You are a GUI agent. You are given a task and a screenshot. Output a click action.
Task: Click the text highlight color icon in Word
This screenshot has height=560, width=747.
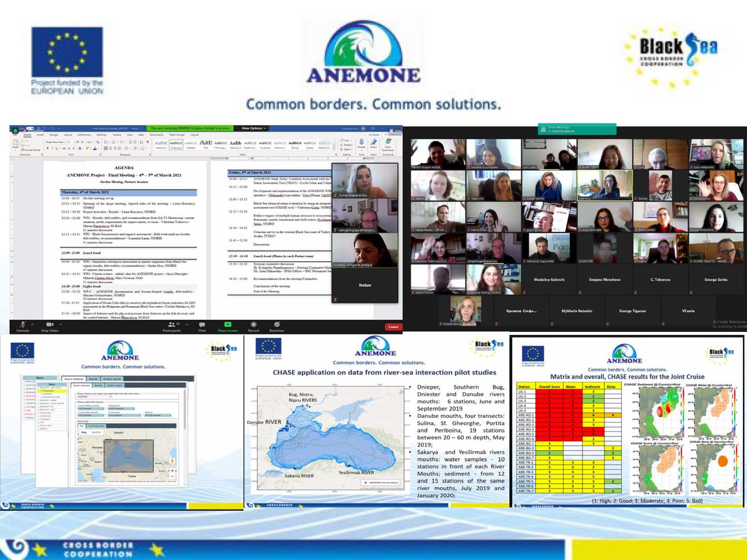coord(87,148)
